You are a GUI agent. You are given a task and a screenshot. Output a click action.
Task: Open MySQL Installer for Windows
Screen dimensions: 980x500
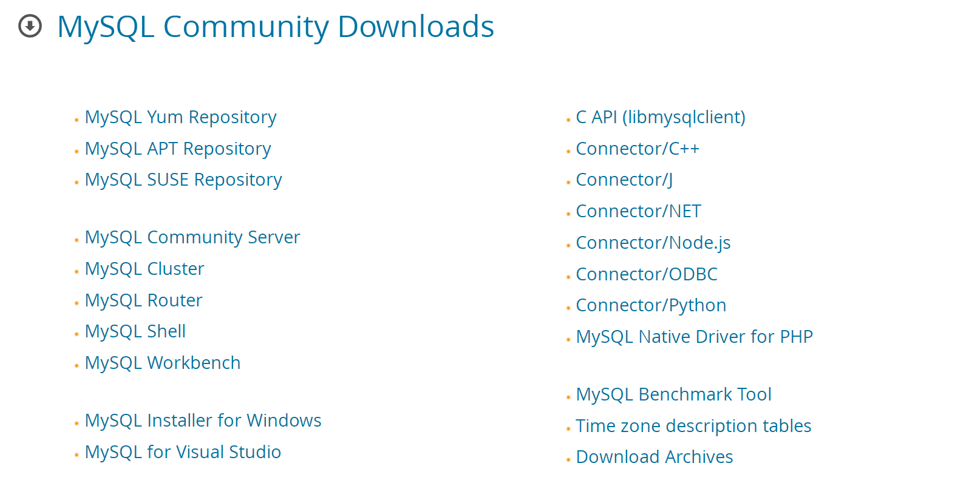[x=203, y=421]
